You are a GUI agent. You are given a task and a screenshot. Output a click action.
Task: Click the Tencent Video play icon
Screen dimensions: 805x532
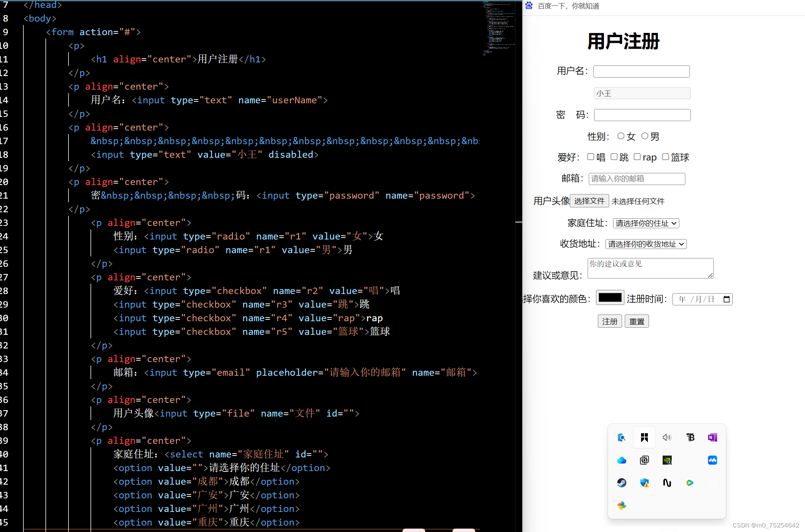[x=690, y=483]
